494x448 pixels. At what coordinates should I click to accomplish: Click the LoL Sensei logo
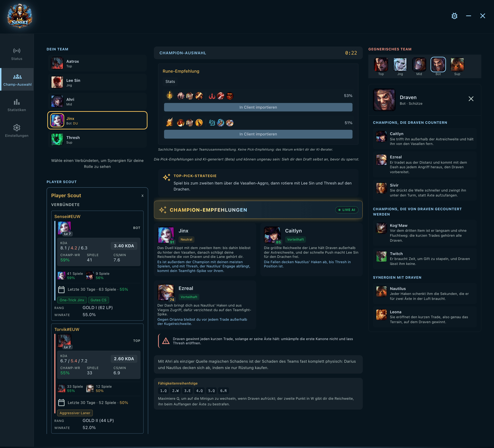20,16
